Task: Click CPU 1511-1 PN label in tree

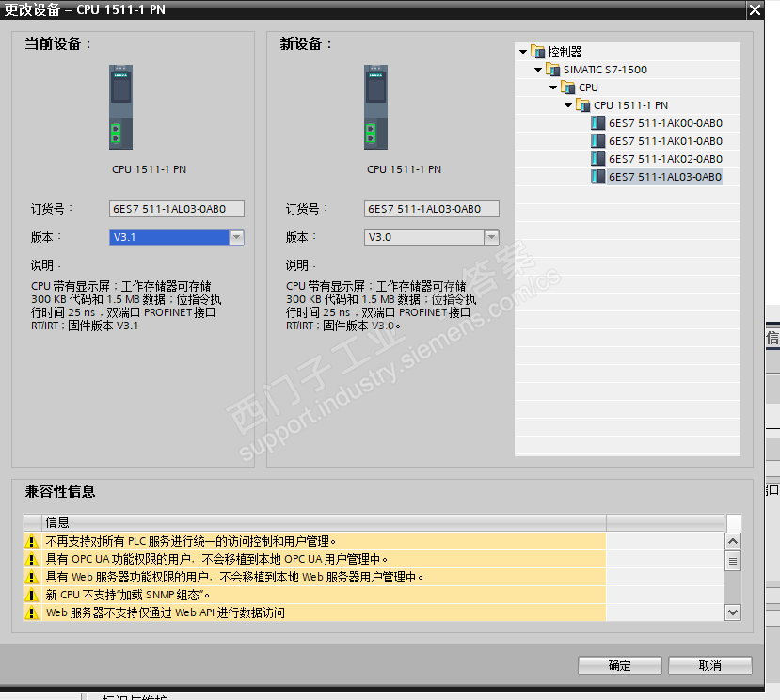Action: click(x=630, y=105)
